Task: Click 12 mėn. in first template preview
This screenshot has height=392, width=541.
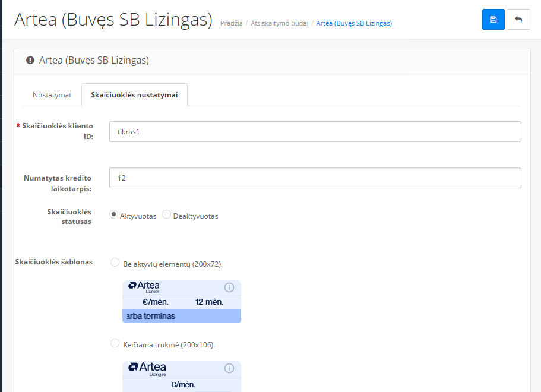Action: [x=208, y=302]
